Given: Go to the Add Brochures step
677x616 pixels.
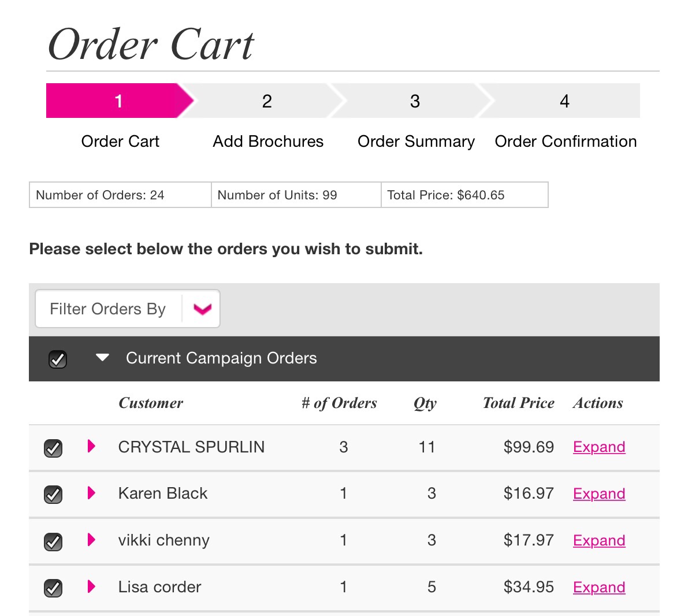Looking at the screenshot, I should (x=267, y=101).
